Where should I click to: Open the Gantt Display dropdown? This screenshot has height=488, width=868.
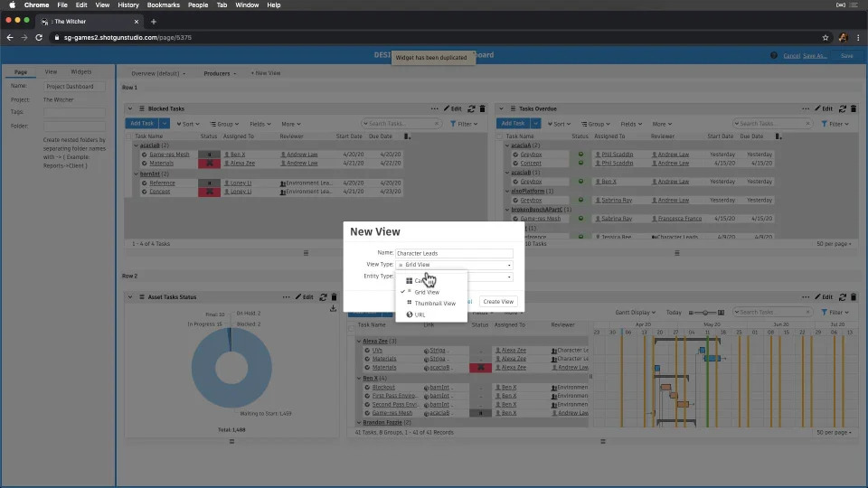[635, 312]
